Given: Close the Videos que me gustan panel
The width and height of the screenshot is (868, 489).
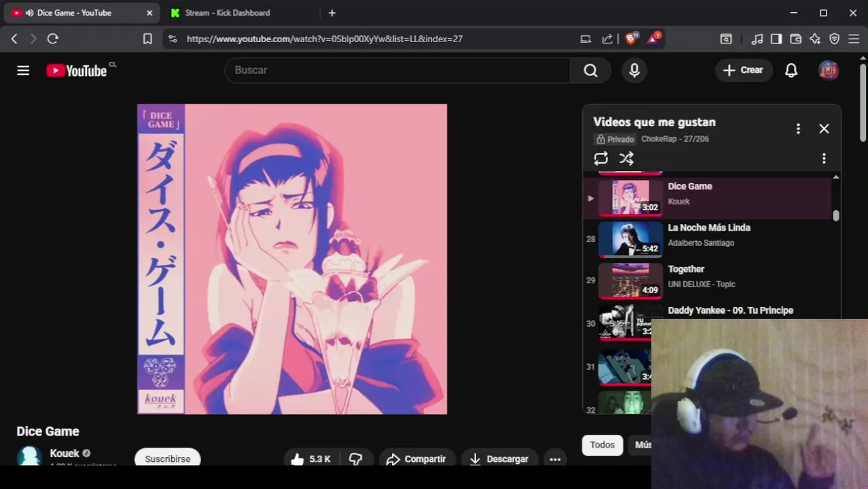Looking at the screenshot, I should (x=824, y=128).
